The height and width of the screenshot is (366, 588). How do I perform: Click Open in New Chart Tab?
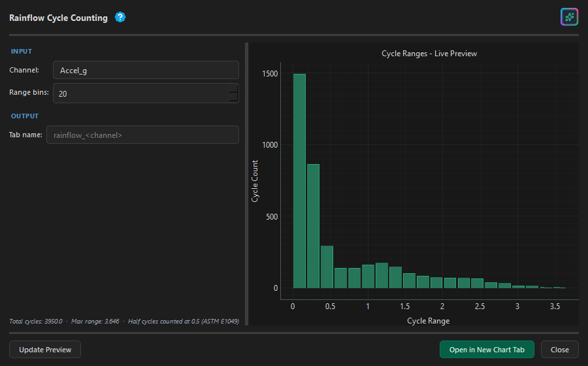[487, 350]
